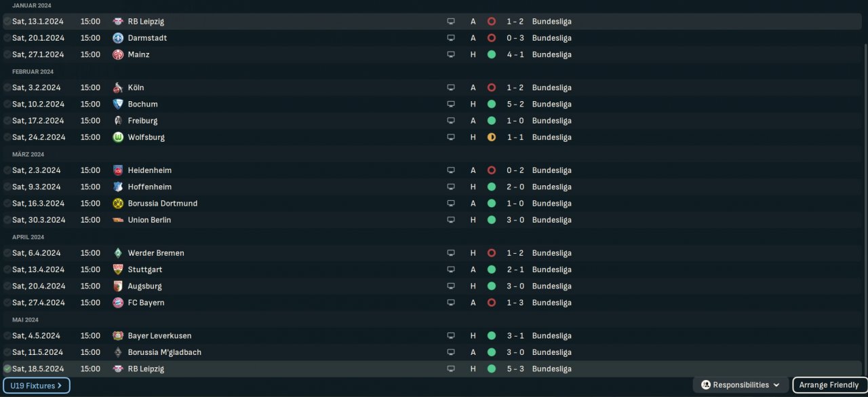Click the FC Bayern club badge
This screenshot has width=868, height=397.
point(118,303)
